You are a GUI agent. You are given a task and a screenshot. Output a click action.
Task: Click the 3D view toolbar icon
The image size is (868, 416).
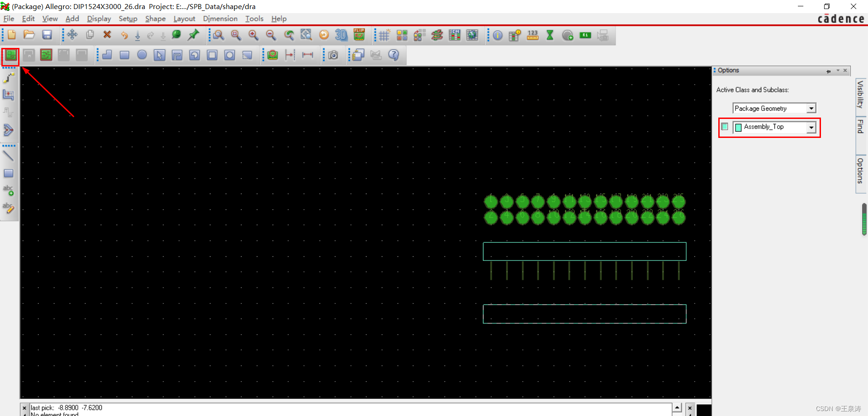pyautogui.click(x=341, y=35)
